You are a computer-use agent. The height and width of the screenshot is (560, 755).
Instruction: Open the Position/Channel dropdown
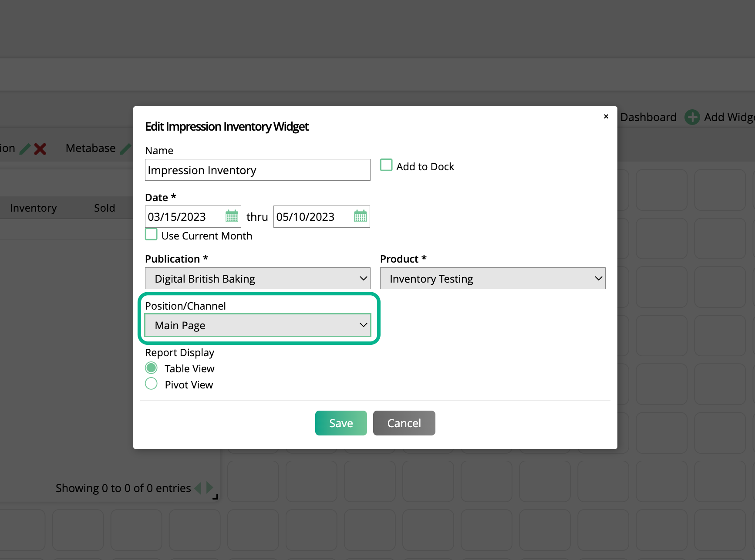coord(257,325)
